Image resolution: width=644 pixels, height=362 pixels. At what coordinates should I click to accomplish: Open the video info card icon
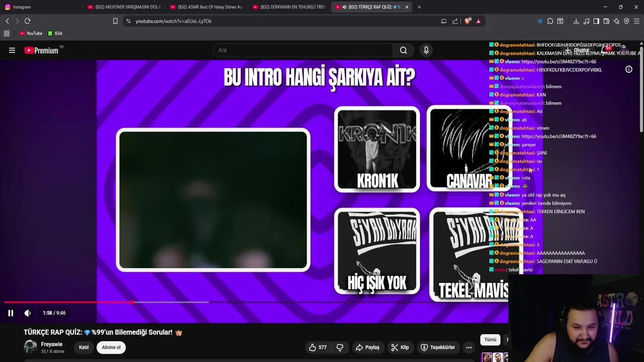coord(629,69)
